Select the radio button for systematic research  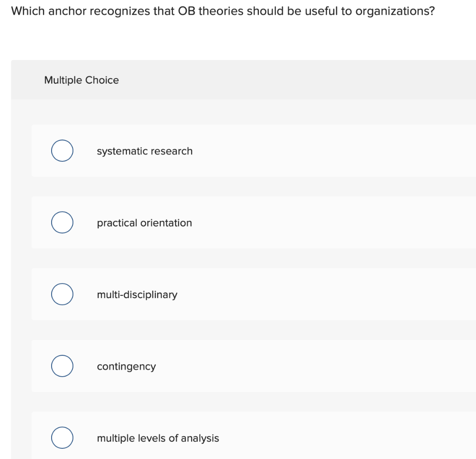(x=62, y=150)
